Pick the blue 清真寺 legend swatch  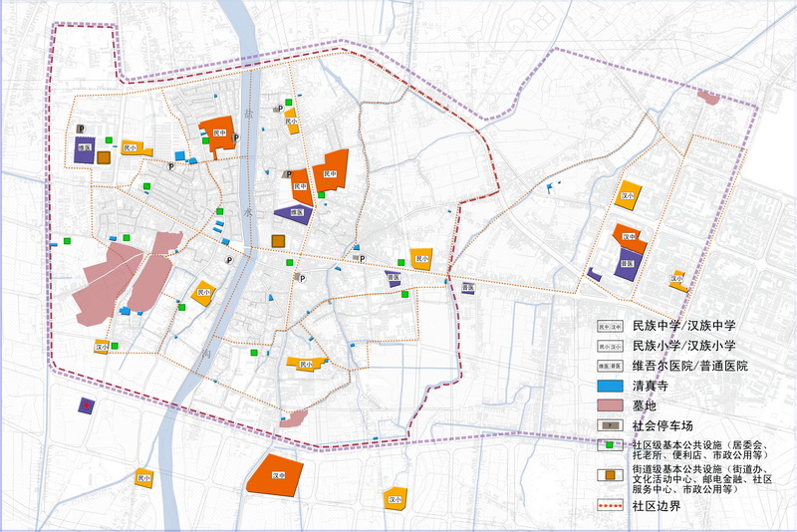(610, 387)
